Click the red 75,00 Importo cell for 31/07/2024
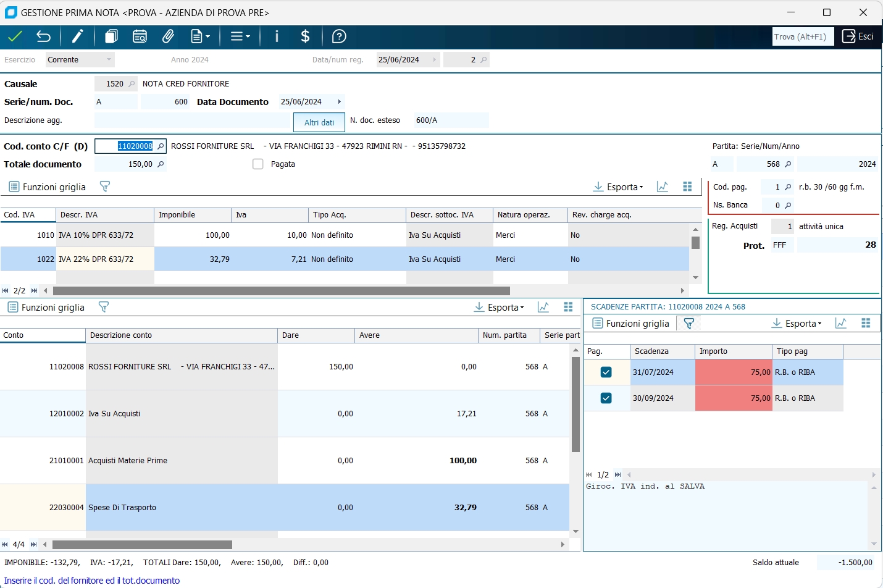 pyautogui.click(x=734, y=372)
